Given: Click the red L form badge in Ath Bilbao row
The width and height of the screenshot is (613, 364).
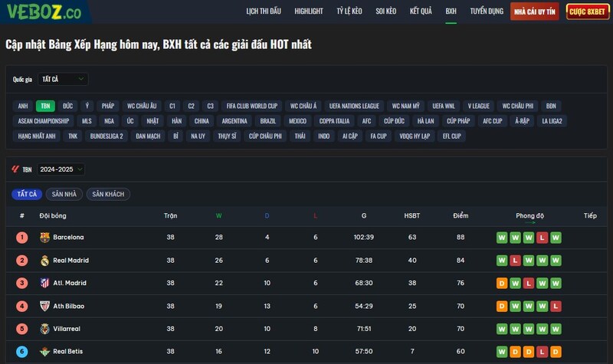Looking at the screenshot, I should [556, 306].
